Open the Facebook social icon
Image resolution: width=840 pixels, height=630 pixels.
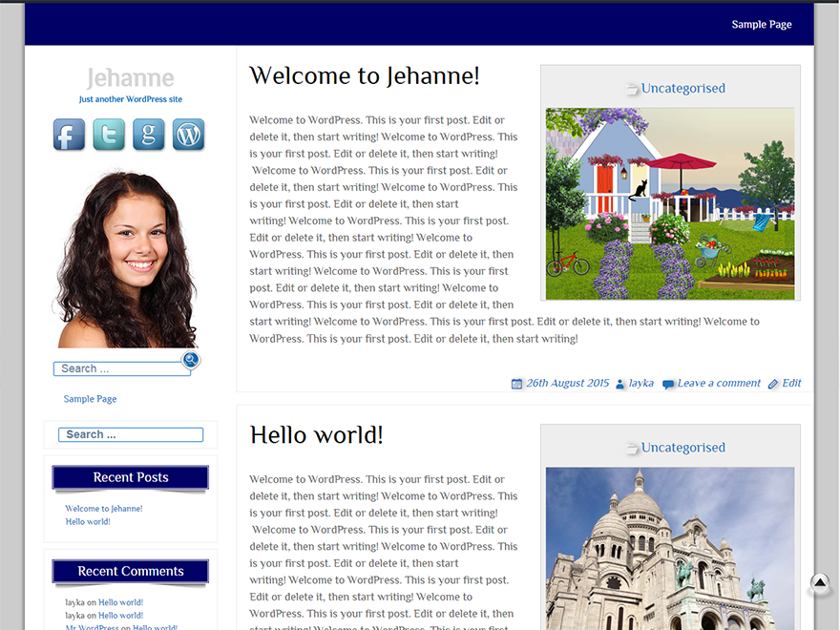[69, 135]
